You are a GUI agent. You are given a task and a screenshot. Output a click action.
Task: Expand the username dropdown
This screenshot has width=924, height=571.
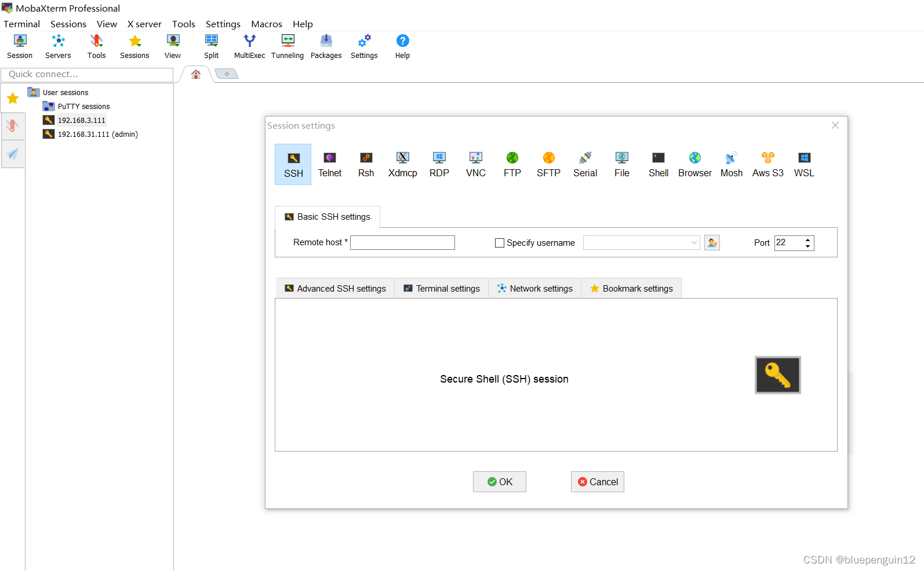click(694, 243)
